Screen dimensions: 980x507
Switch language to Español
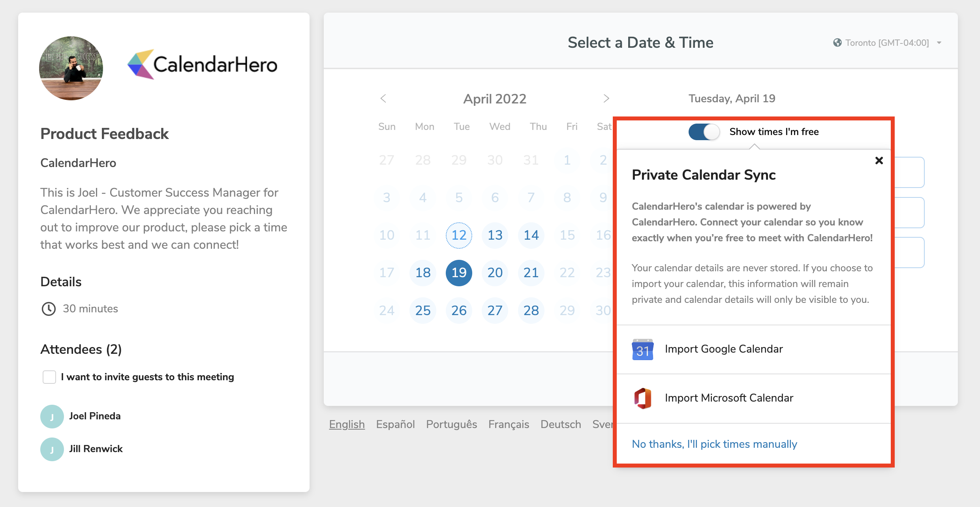coord(395,424)
